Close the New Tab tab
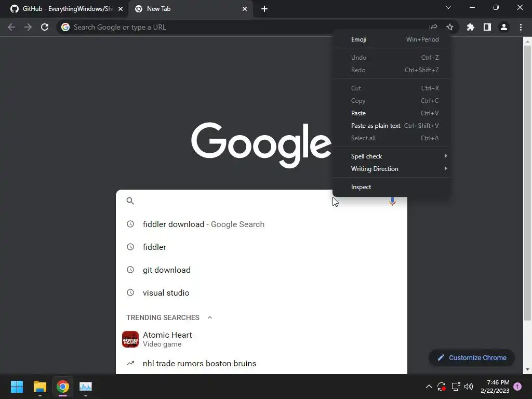 245,9
